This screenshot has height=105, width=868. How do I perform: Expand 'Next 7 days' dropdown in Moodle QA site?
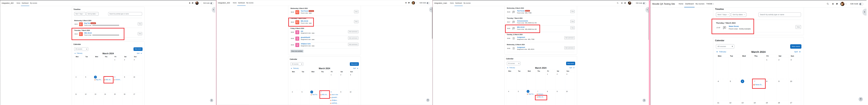point(723,15)
